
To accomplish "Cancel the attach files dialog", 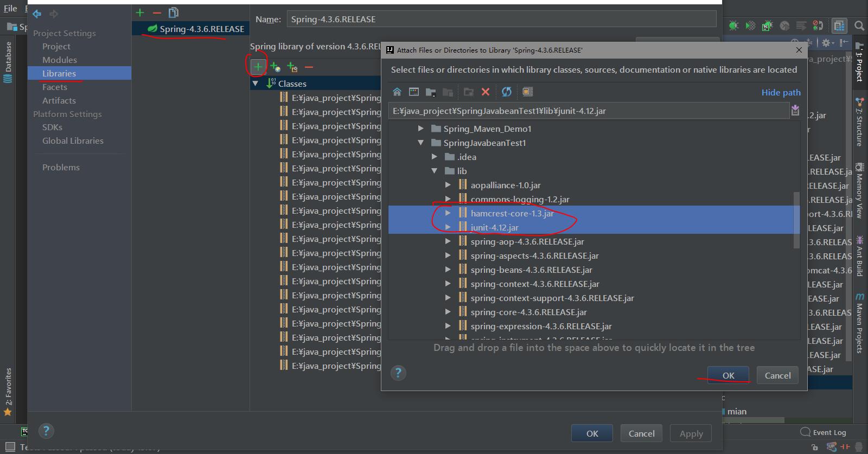I will click(x=777, y=375).
